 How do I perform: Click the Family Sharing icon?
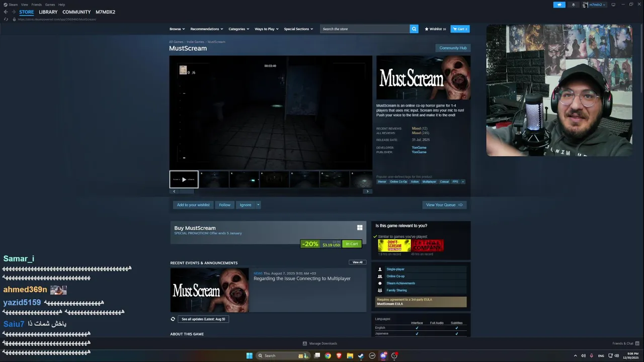pos(380,290)
